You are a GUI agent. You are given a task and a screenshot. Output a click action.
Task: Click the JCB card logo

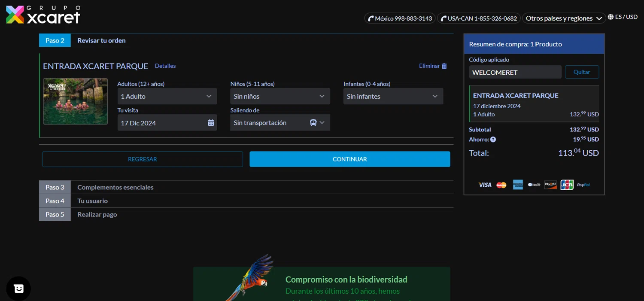[x=567, y=185]
